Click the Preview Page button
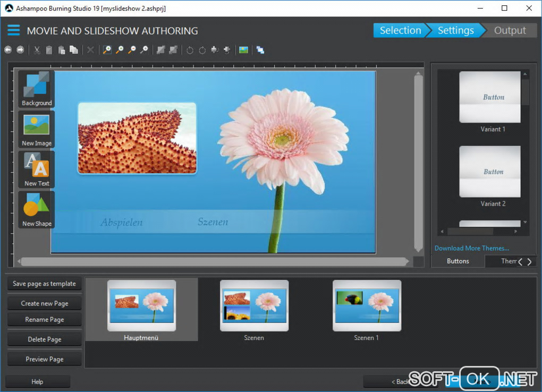 coord(45,359)
